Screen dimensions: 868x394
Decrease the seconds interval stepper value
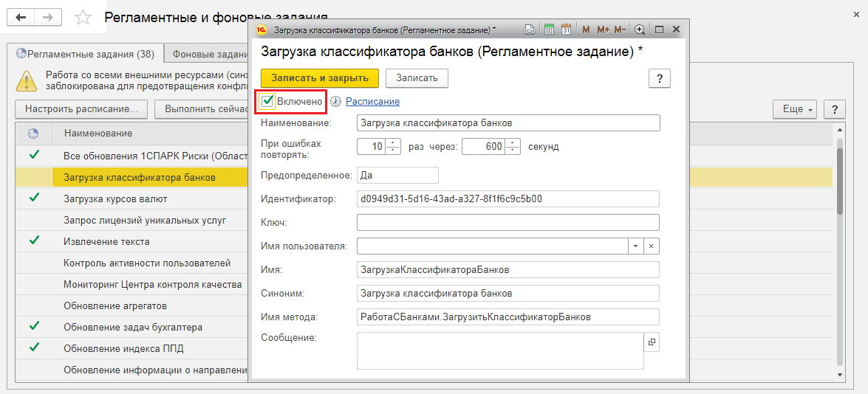[513, 151]
